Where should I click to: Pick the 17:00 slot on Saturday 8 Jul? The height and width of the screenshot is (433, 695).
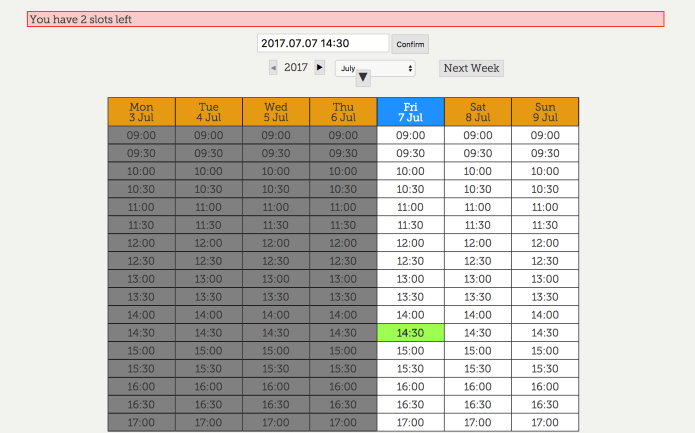pyautogui.click(x=478, y=423)
